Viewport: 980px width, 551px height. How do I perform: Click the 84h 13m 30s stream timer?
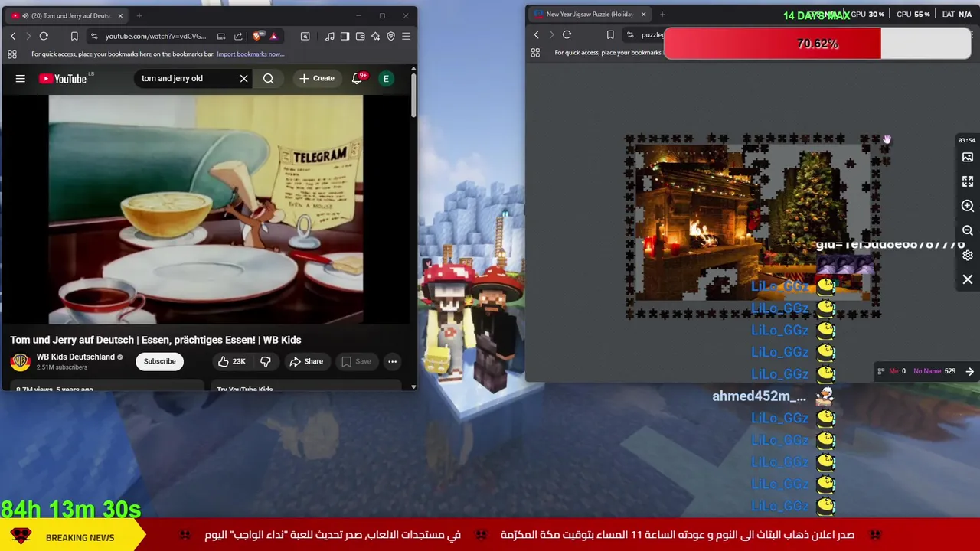click(x=70, y=509)
